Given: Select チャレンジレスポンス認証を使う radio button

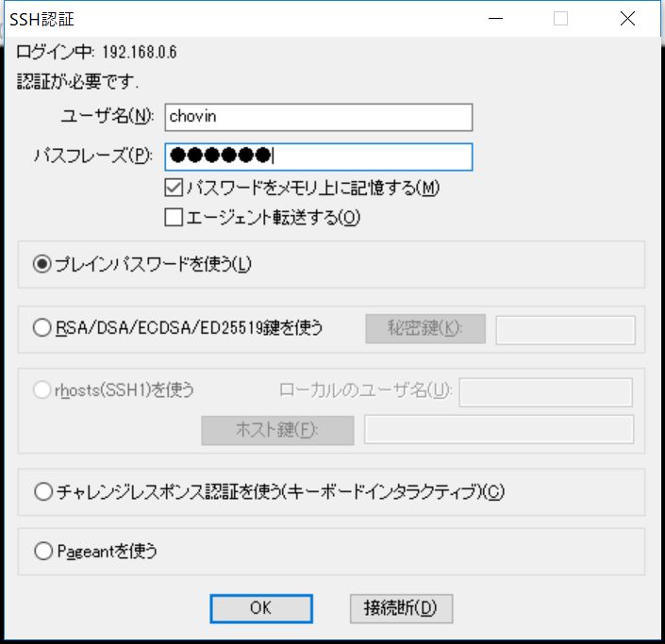Looking at the screenshot, I should coord(43,492).
